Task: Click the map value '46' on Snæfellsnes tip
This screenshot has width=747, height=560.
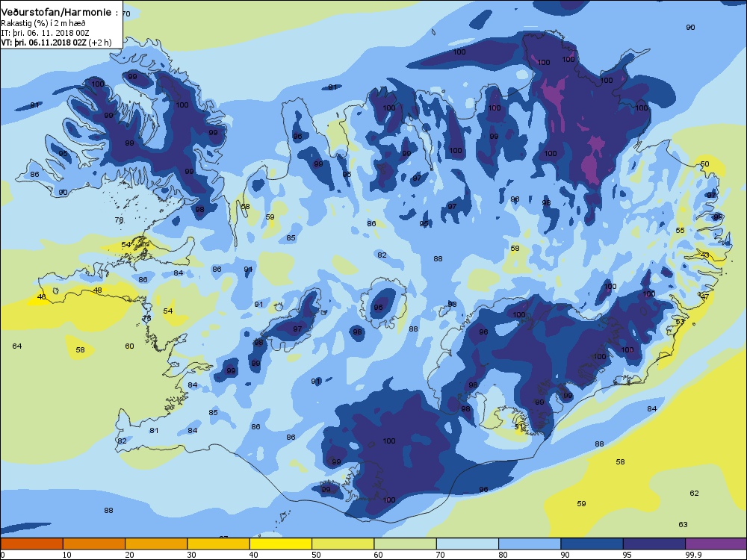Action: [41, 296]
